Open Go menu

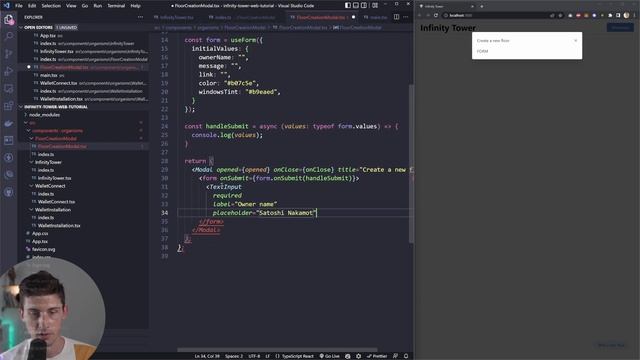pyautogui.click(x=85, y=6)
